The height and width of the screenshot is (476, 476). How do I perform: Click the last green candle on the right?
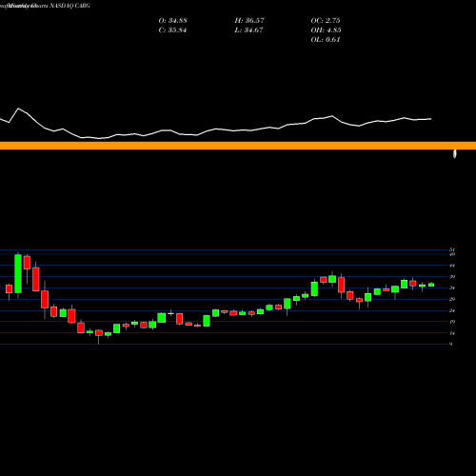click(x=431, y=285)
